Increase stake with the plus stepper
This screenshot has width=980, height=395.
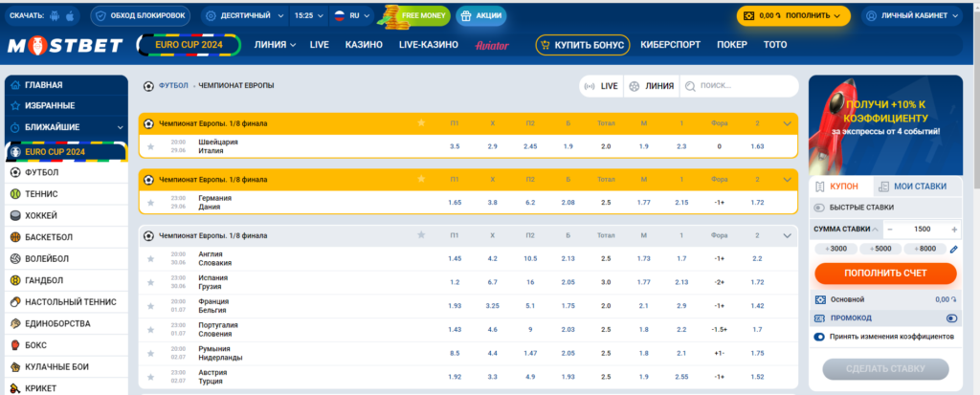(954, 230)
